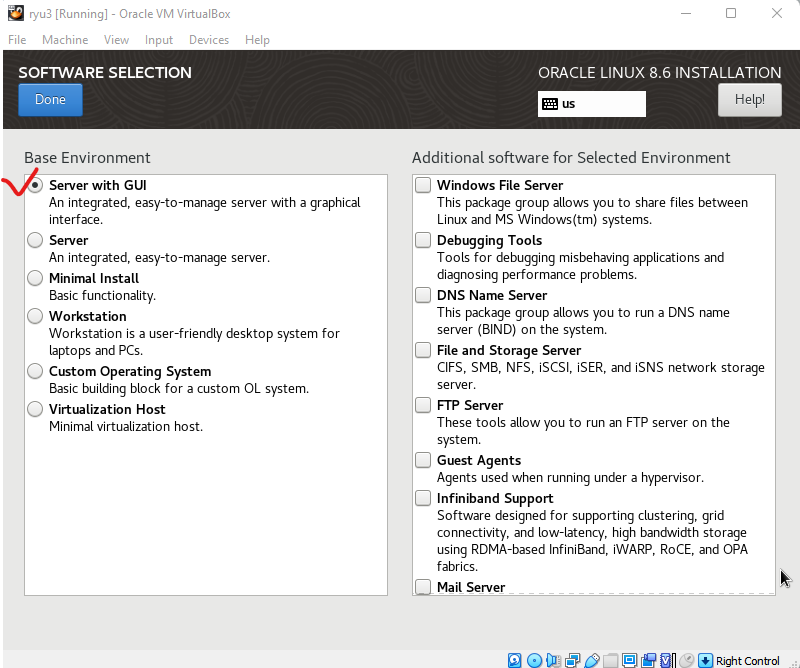Click the 'Basic functionality.' description

pos(103,295)
